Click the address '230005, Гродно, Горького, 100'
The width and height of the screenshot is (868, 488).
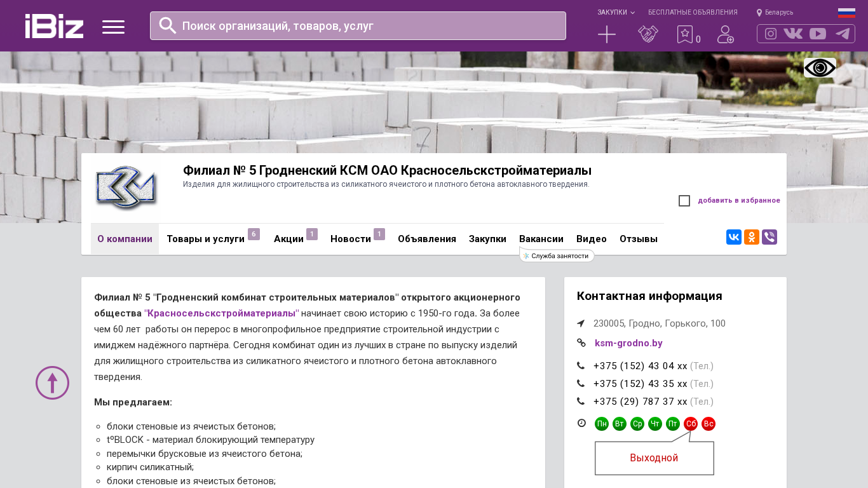[660, 323]
